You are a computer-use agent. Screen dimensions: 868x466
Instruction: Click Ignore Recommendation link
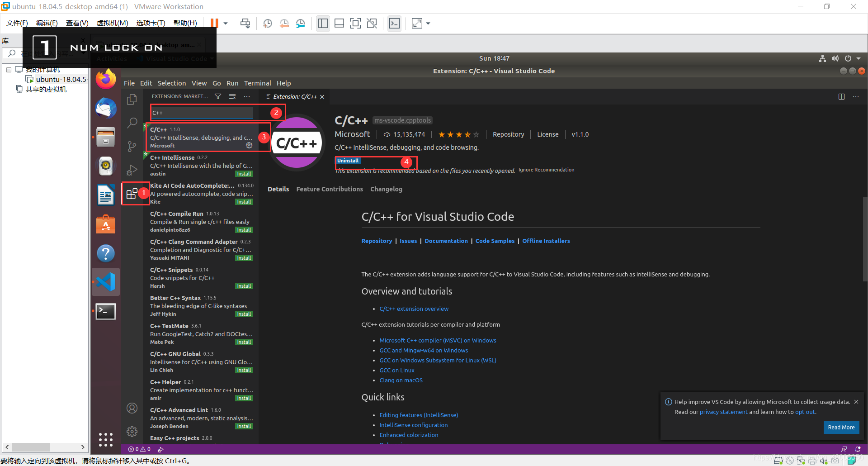click(546, 170)
